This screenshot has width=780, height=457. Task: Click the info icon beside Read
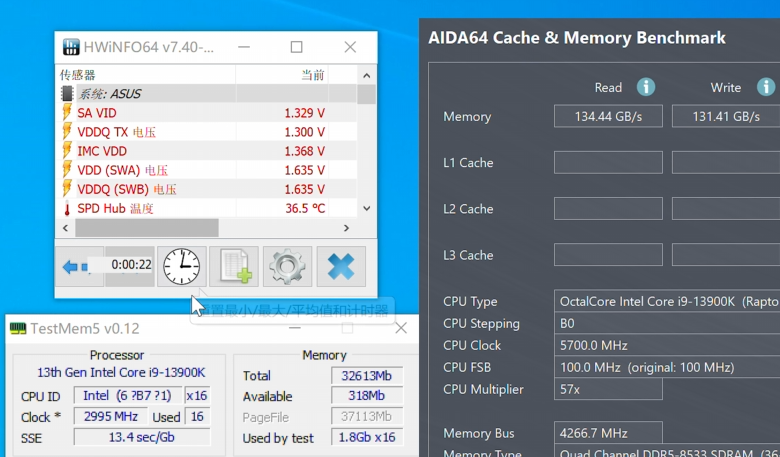(646, 87)
